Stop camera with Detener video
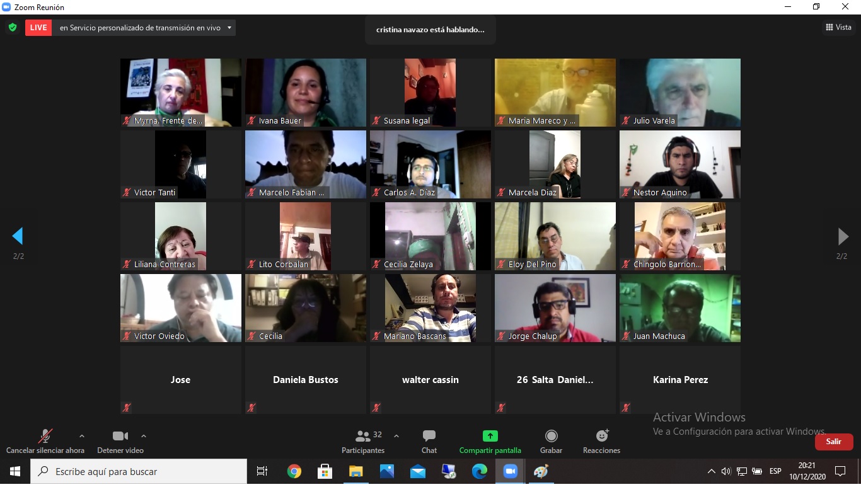The height and width of the screenshot is (504, 861). 120,441
